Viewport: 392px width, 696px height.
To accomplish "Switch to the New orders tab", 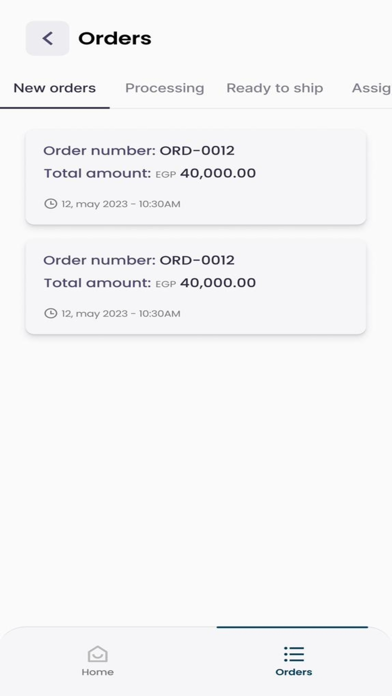I will (55, 88).
